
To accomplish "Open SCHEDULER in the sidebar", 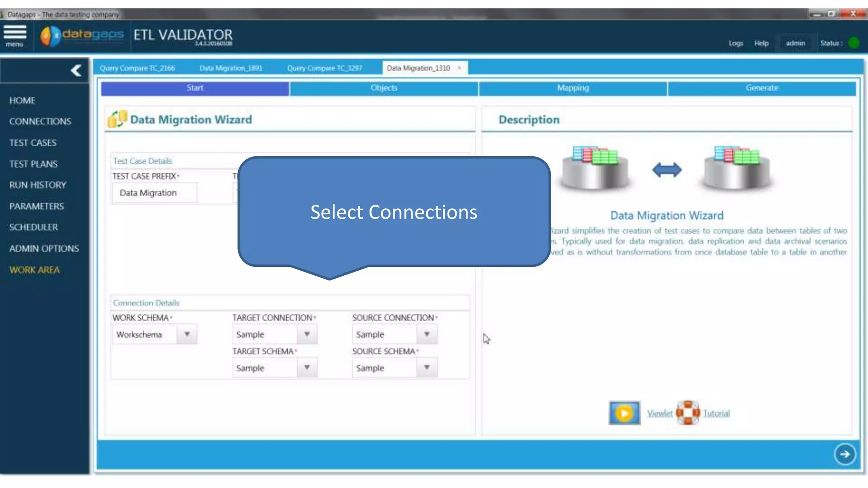I will 33,227.
